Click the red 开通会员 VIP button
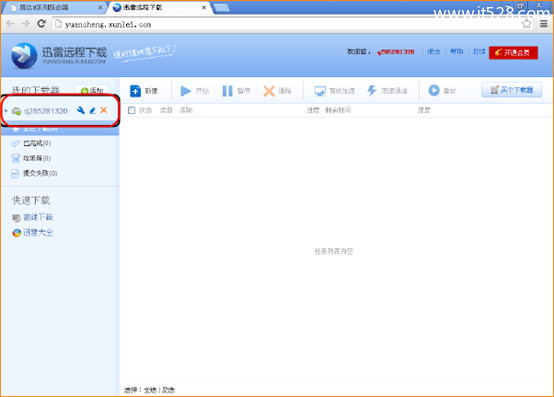The height and width of the screenshot is (397, 554). pos(513,53)
